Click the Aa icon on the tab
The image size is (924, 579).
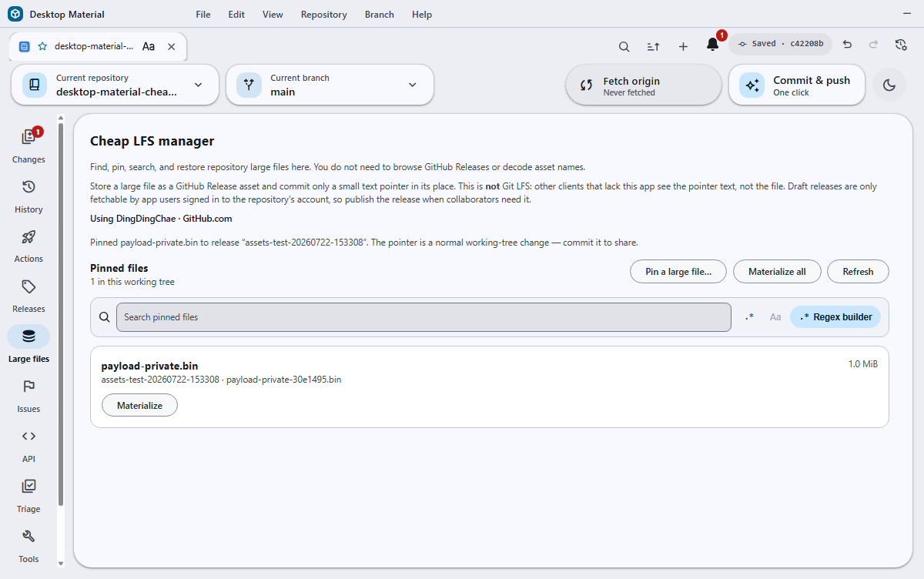click(149, 46)
